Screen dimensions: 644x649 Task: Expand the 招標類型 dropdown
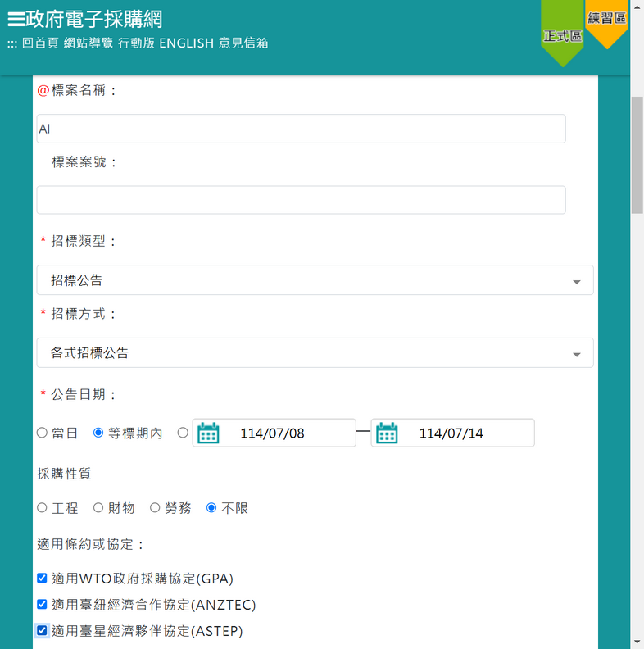coord(315,280)
